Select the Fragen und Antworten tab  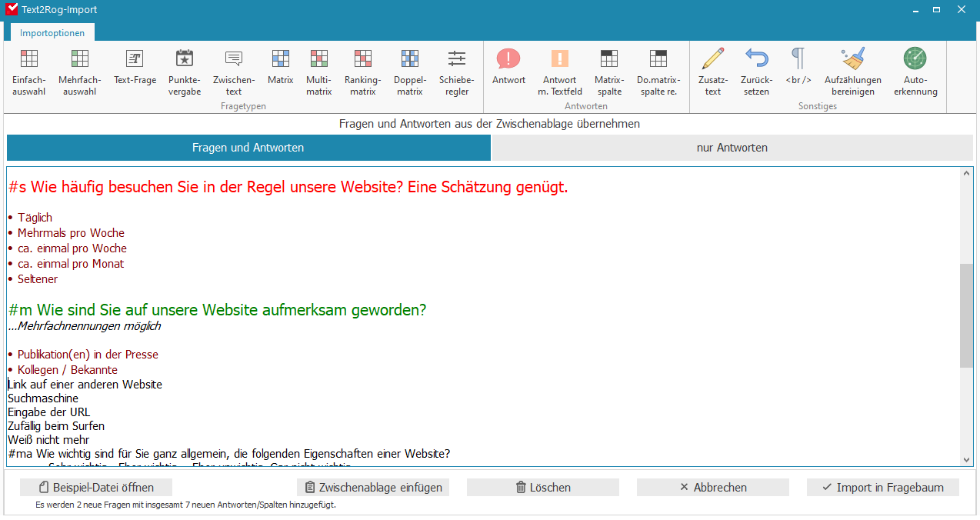coord(248,148)
